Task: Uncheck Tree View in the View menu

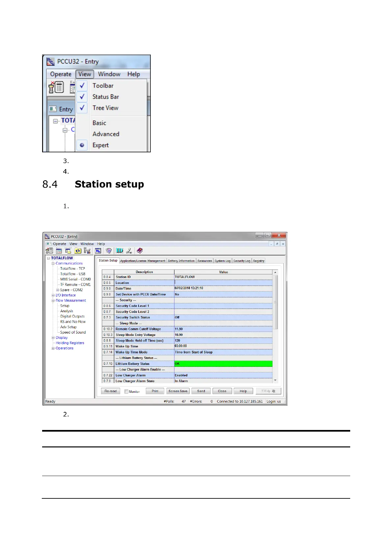Action: tap(111, 108)
